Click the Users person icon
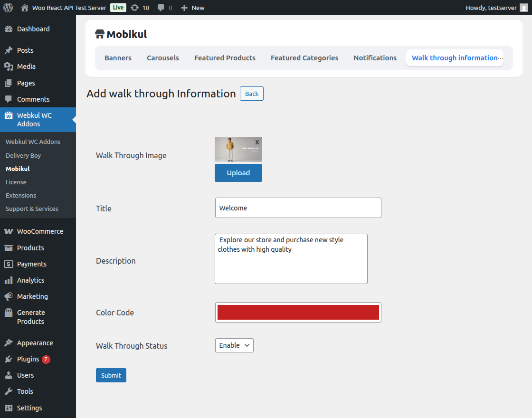The image size is (532, 418). point(9,375)
